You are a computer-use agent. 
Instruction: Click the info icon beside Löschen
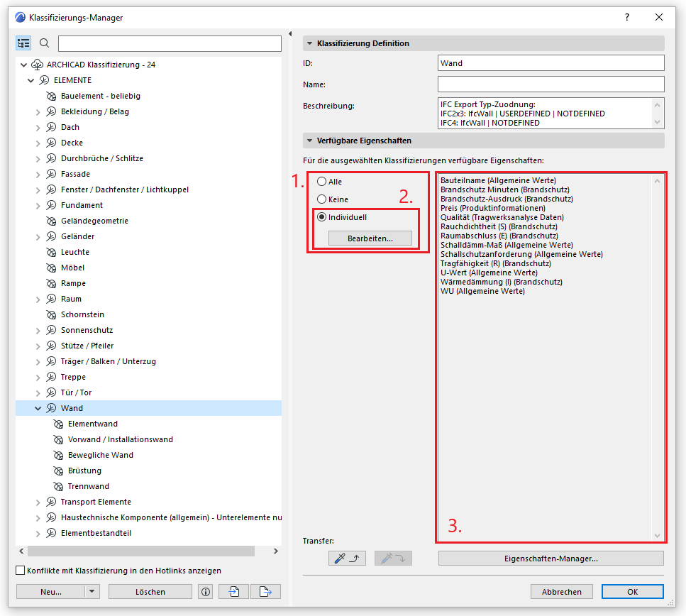[x=206, y=591]
